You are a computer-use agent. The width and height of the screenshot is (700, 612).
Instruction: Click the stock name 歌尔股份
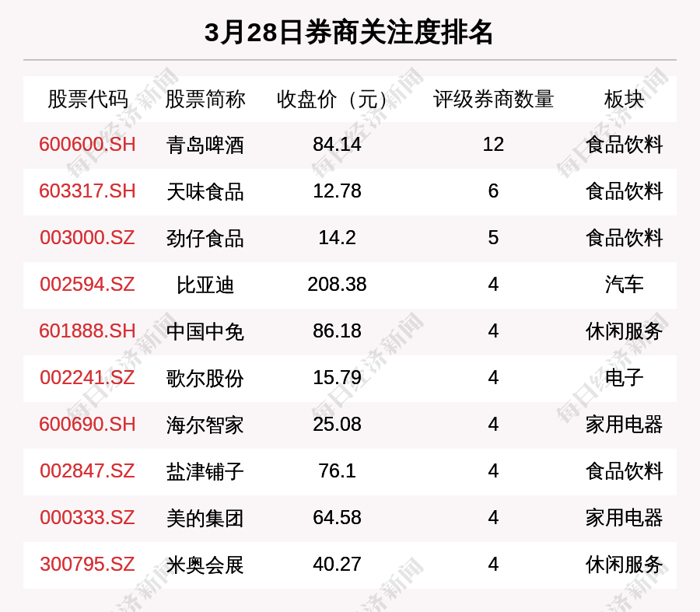tap(205, 378)
